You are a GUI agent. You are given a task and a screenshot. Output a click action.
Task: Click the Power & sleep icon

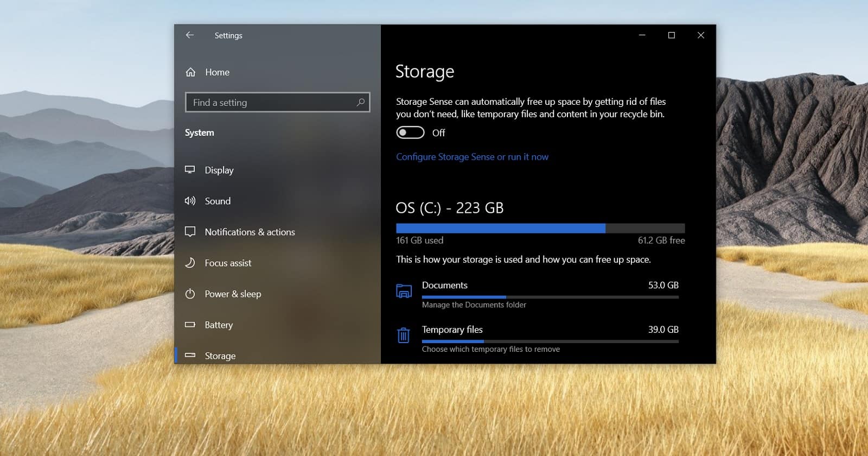[x=190, y=294]
